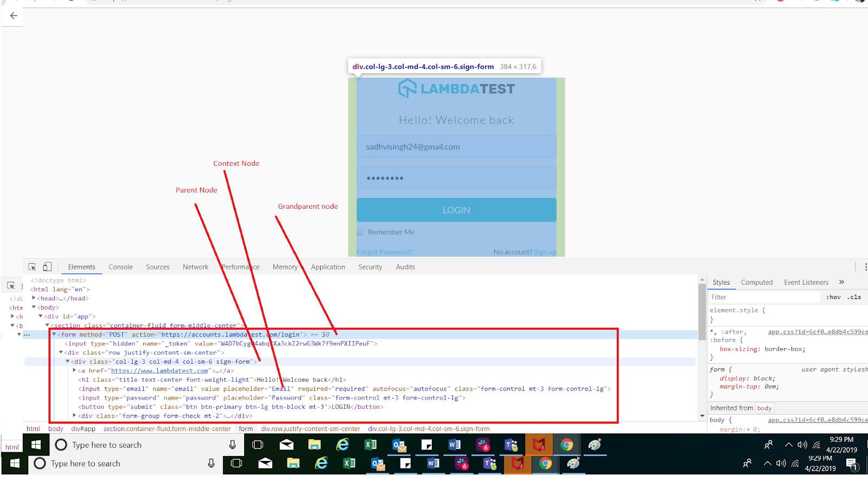Launch Internet Explorer from the upper taskbar
Image resolution: width=868 pixels, height=488 pixels.
(343, 445)
